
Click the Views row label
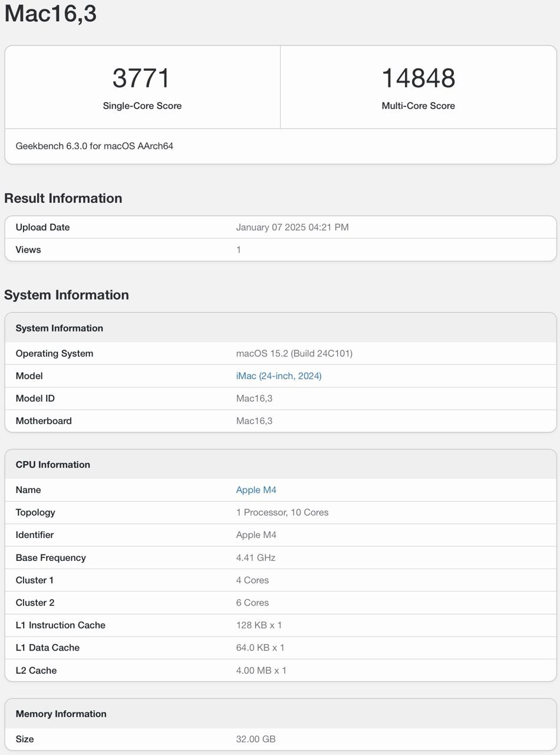click(28, 250)
